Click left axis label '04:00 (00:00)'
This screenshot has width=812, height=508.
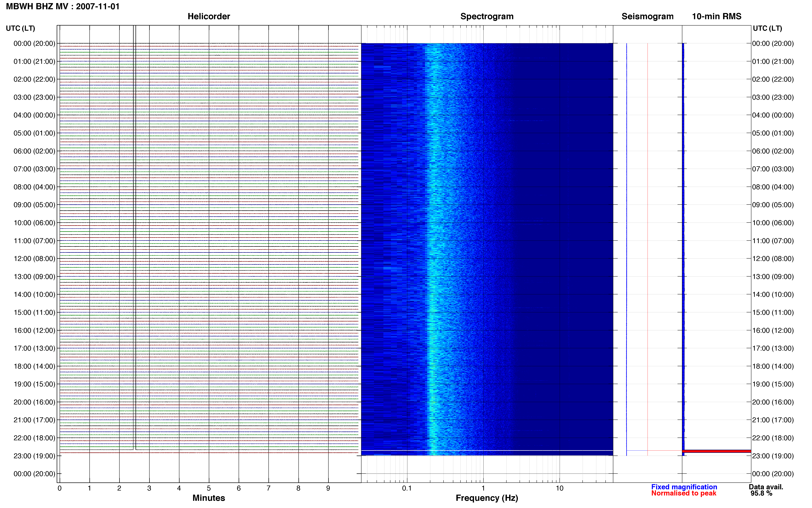[34, 115]
